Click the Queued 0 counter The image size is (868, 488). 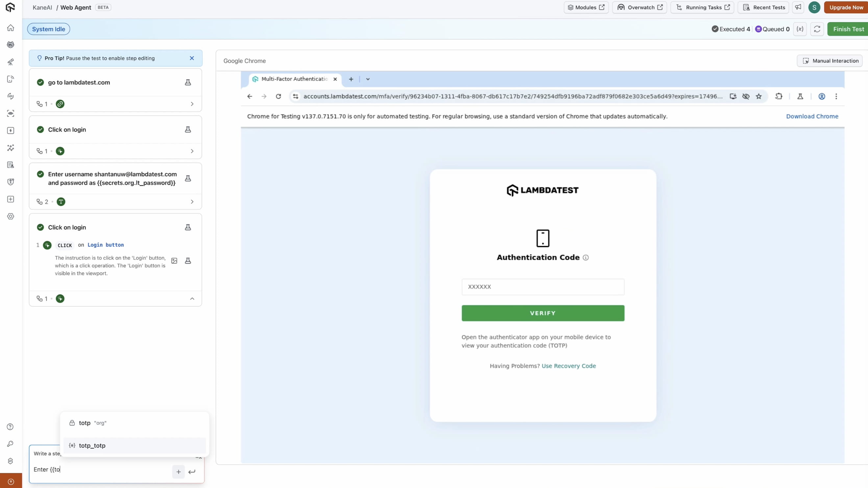click(x=772, y=29)
